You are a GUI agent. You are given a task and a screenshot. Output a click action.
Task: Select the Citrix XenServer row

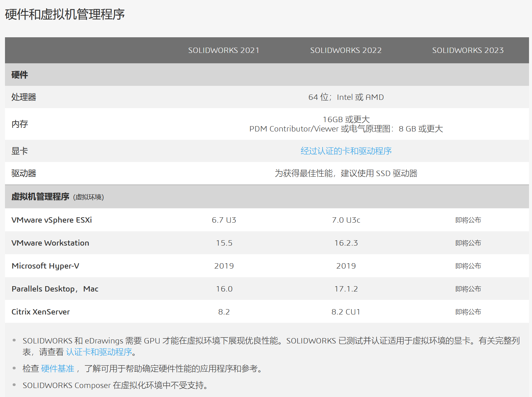[41, 312]
